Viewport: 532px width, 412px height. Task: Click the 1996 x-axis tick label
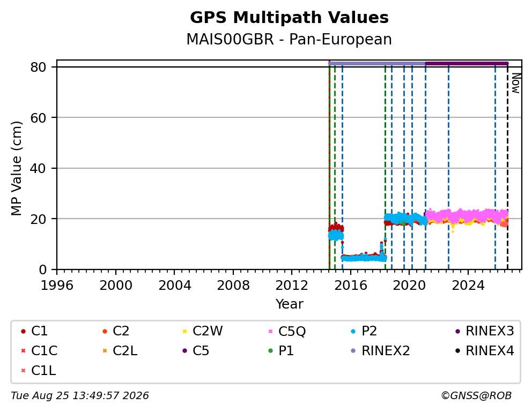coord(57,286)
